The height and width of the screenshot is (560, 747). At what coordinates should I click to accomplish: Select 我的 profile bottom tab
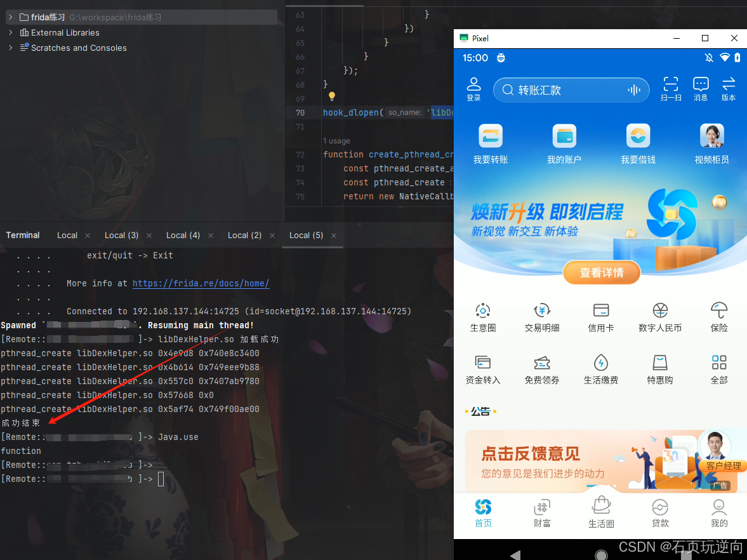click(x=719, y=513)
